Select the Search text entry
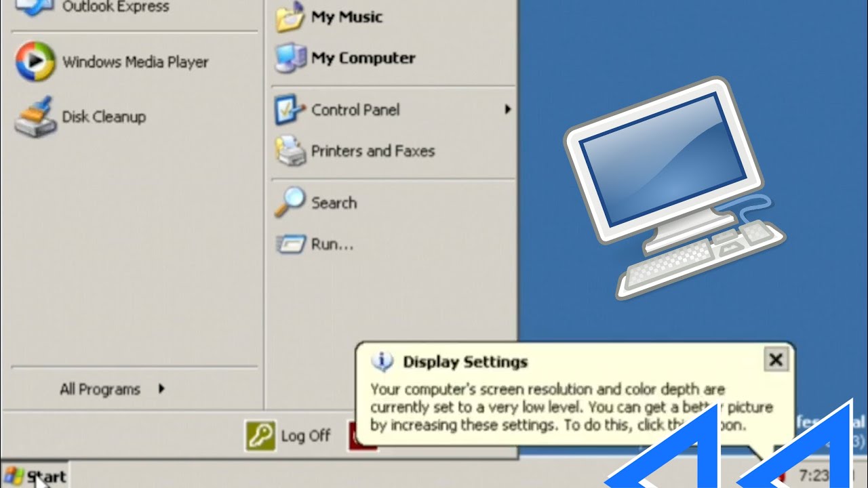868x488 pixels. pos(334,203)
